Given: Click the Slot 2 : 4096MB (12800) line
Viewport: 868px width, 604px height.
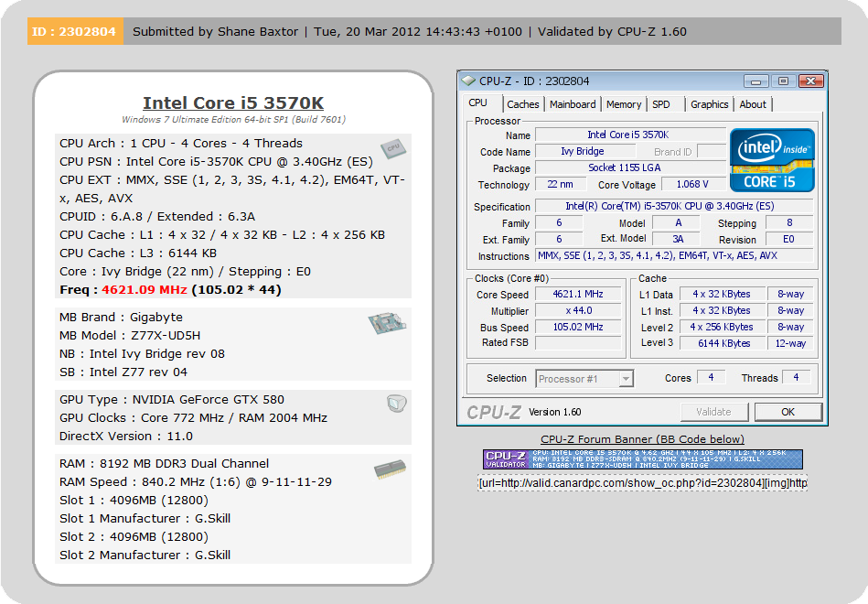Looking at the screenshot, I should pos(134,537).
